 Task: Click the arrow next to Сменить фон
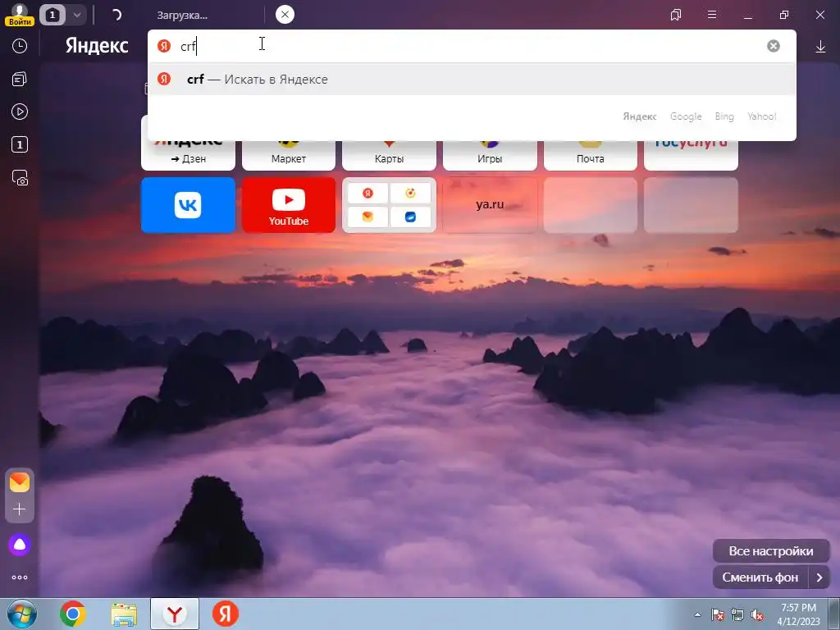819,577
